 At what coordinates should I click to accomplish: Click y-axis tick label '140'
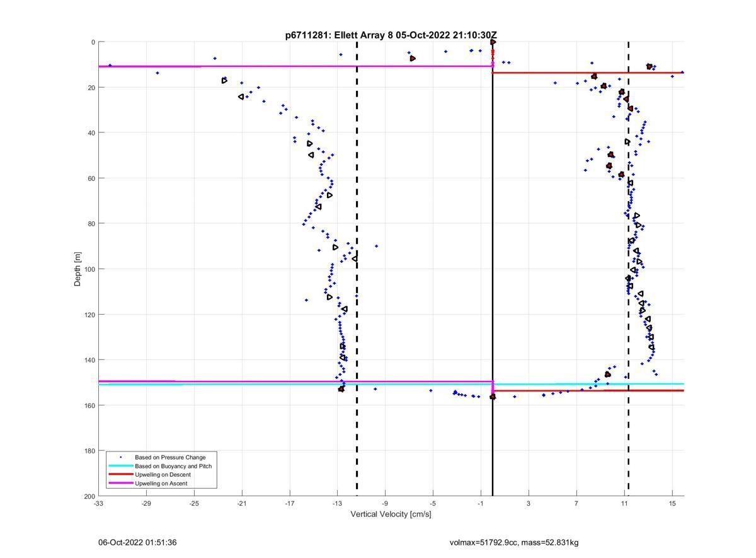point(89,360)
